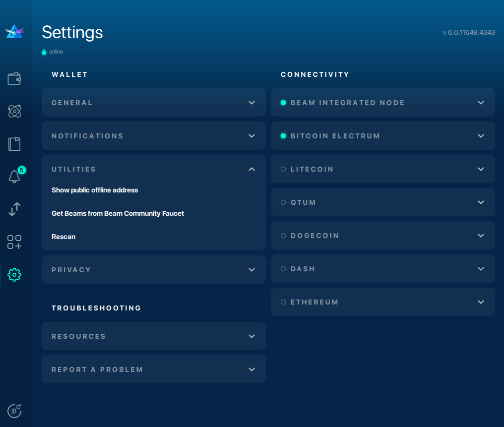Expand the Privacy section chevron

[252, 270]
